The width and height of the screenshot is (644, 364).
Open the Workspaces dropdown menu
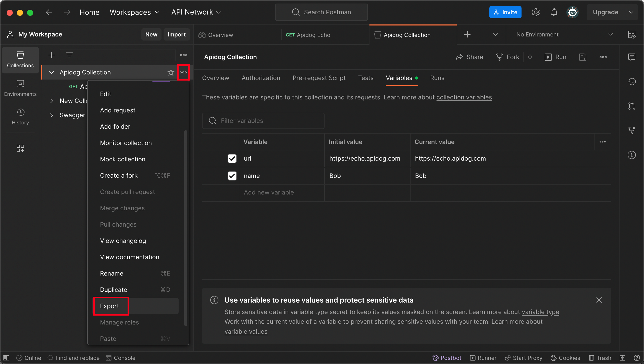point(134,12)
